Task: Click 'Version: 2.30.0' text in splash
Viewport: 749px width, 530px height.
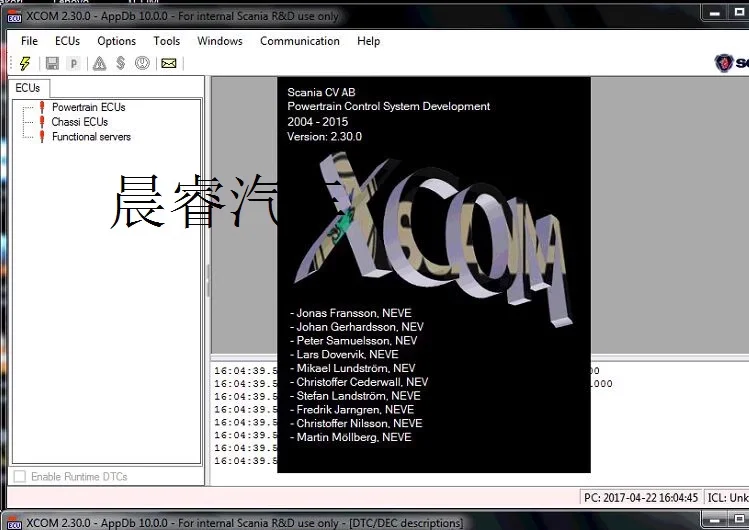Action: pos(324,137)
